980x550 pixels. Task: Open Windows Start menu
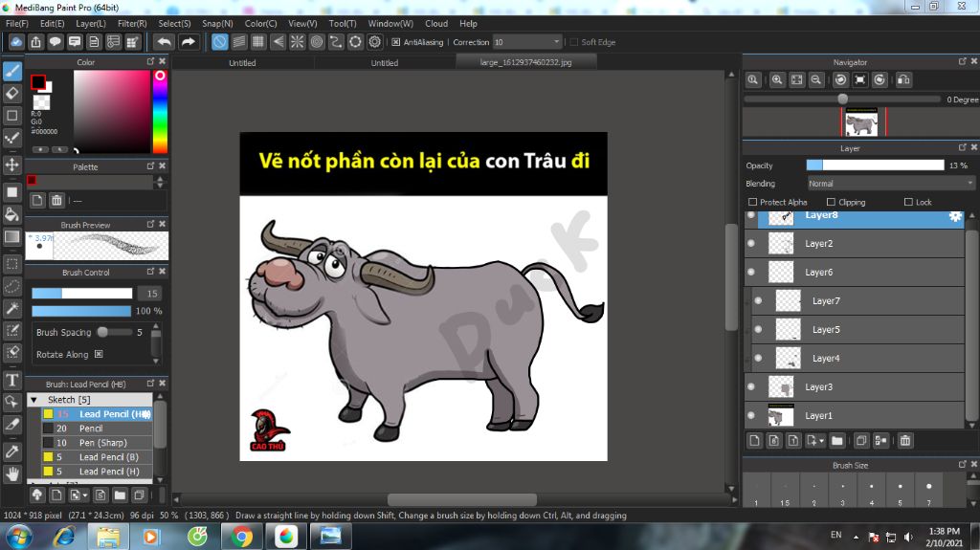(19, 537)
